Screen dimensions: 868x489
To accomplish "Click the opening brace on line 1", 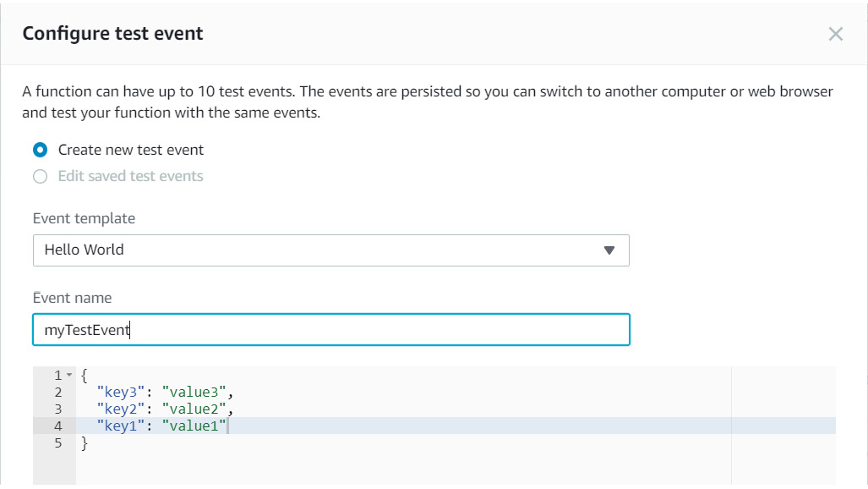I will point(84,375).
